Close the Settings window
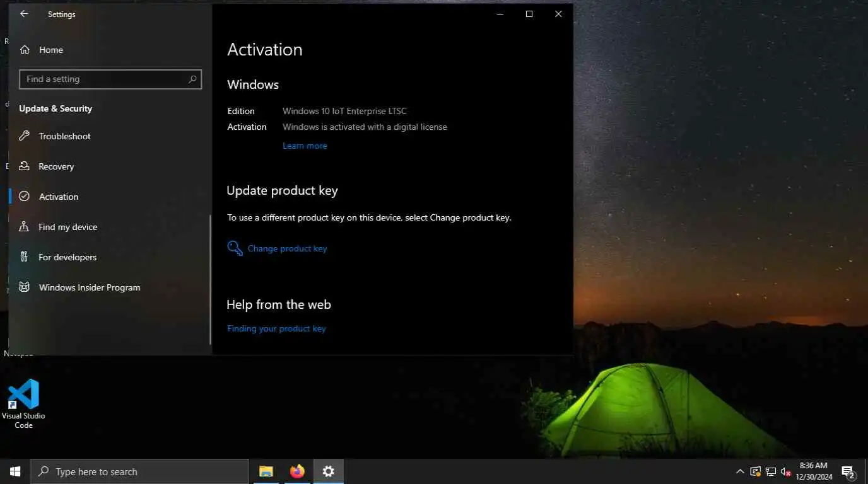Viewport: 868px width, 484px height. pos(558,14)
